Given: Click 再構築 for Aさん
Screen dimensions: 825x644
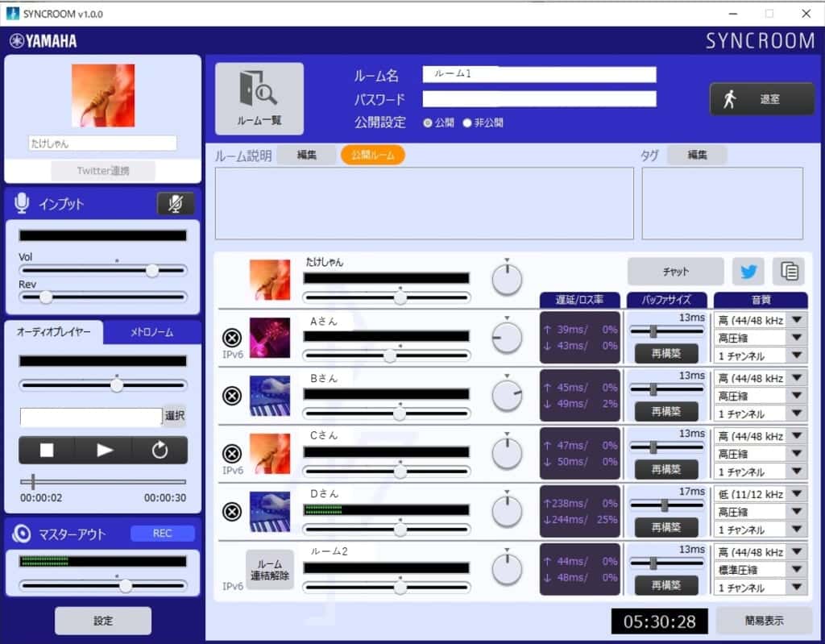Looking at the screenshot, I should pyautogui.click(x=666, y=353).
